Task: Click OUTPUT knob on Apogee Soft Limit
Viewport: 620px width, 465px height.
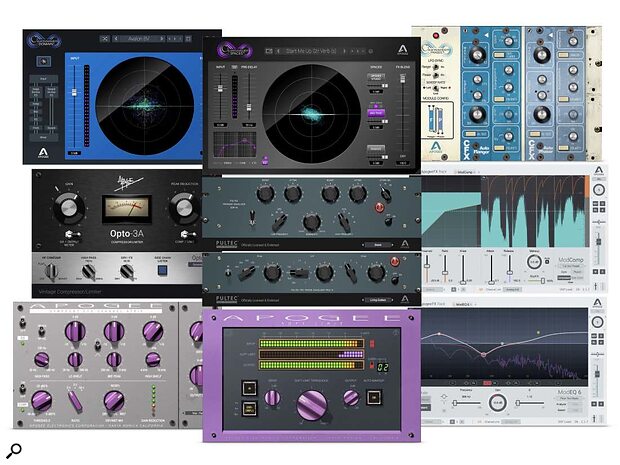Action: (350, 397)
